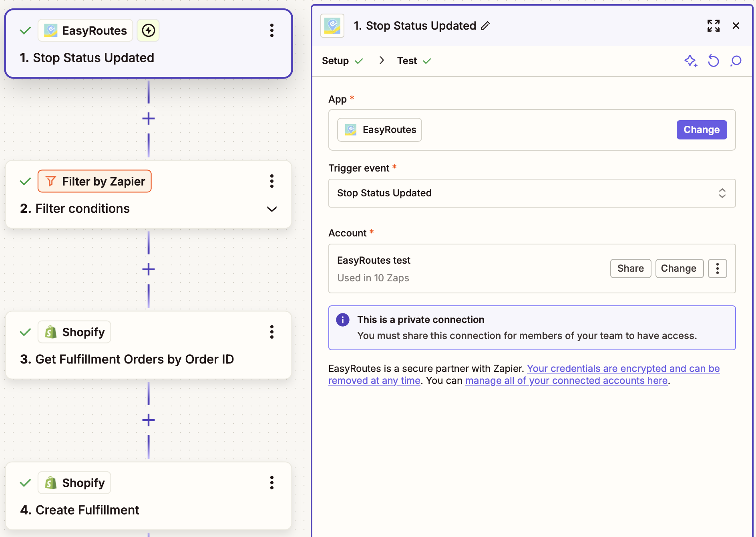Click the EasyRoutes badge on trigger step
The height and width of the screenshot is (537, 756).
[85, 30]
